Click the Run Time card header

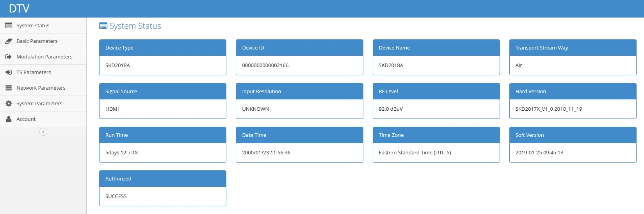(163, 135)
